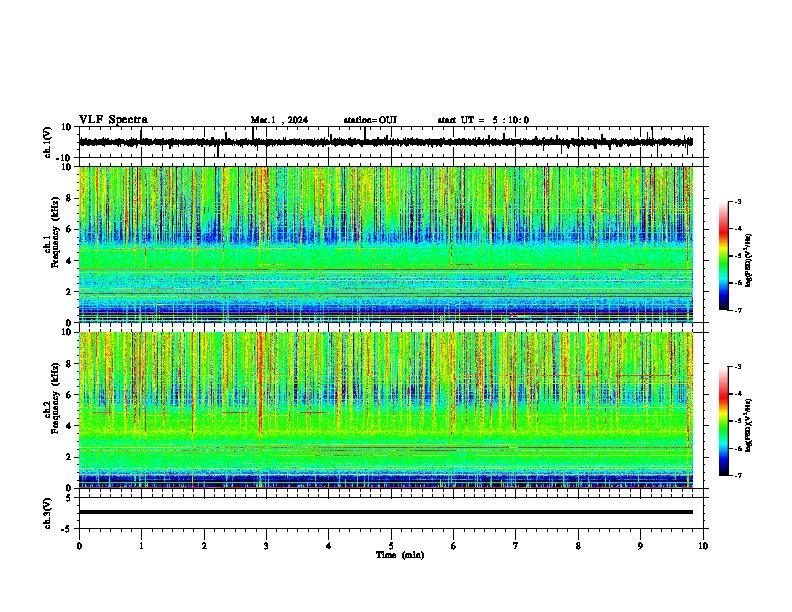Click the ch.1 color bar log(PSD) unit label
Viewport: 792px width, 612px height.
(x=748, y=261)
